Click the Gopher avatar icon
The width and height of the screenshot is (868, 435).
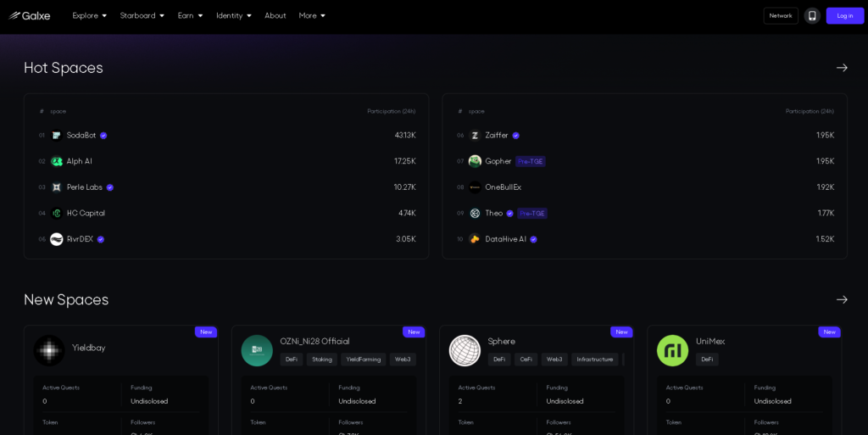(475, 161)
